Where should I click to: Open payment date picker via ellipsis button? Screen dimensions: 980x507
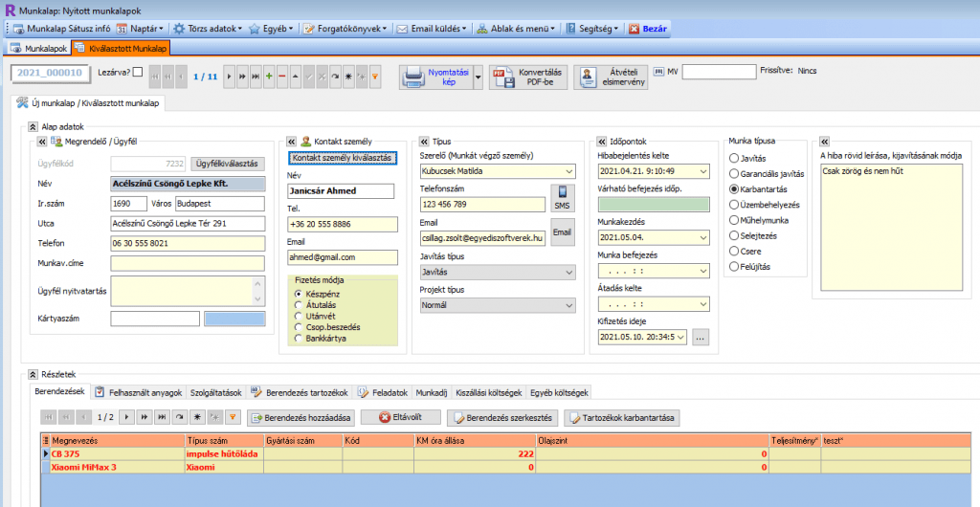coord(700,337)
